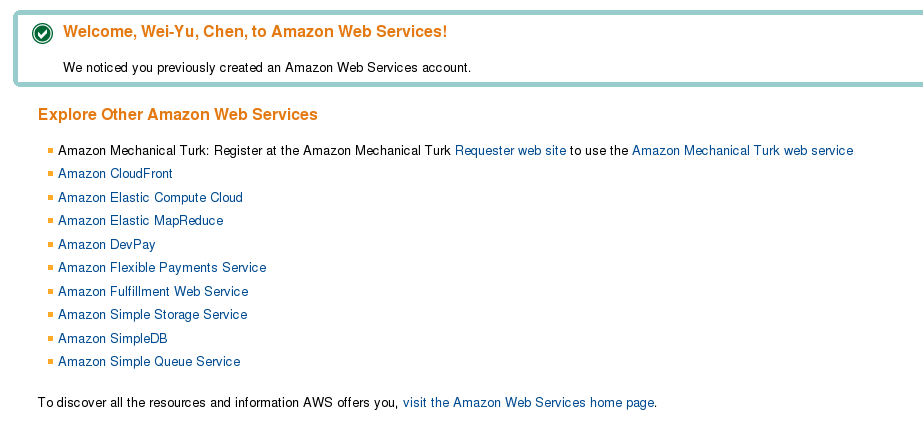Viewport: 923px width, 421px height.
Task: Click the green checkmark success icon
Action: pyautogui.click(x=42, y=34)
